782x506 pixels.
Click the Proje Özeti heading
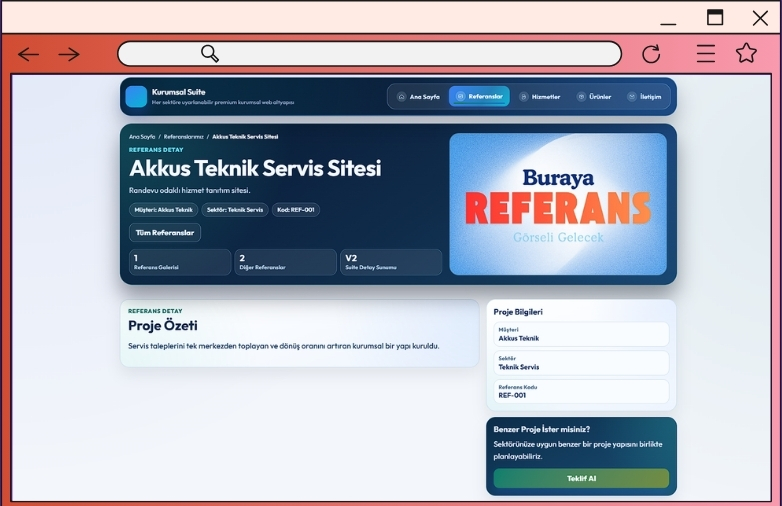coord(163,326)
